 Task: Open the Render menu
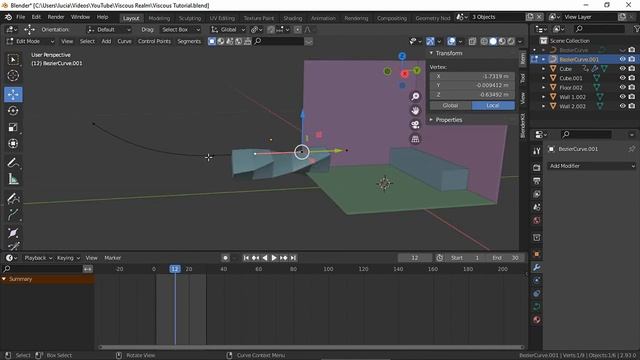click(56, 17)
